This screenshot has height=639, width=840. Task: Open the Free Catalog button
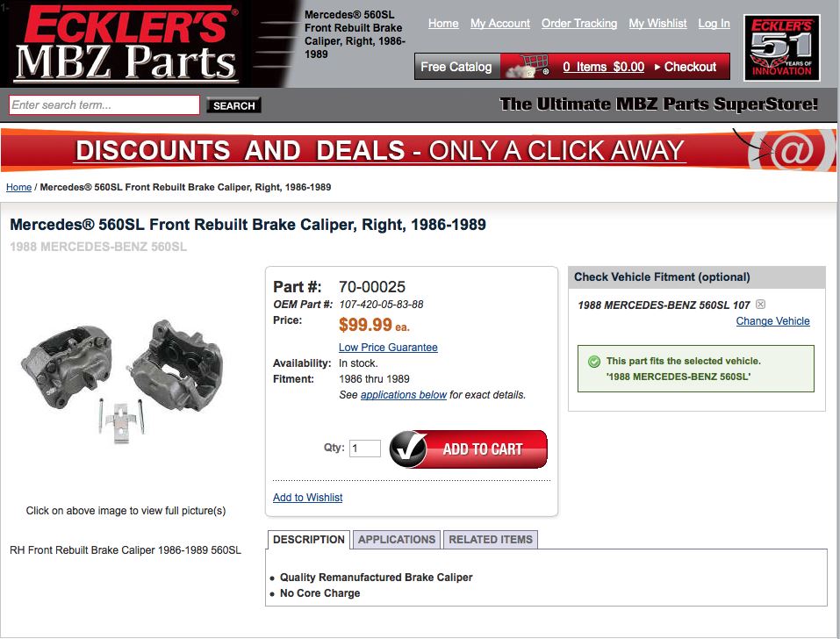point(457,67)
